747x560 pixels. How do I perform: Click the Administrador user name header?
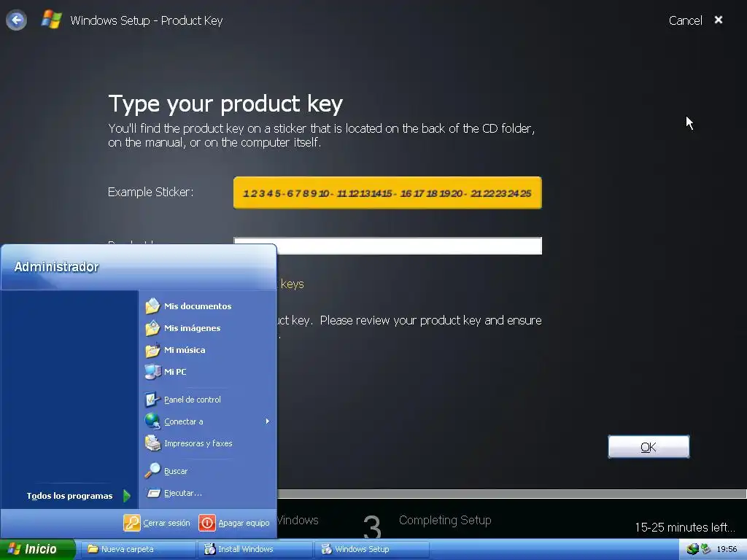[x=56, y=267]
